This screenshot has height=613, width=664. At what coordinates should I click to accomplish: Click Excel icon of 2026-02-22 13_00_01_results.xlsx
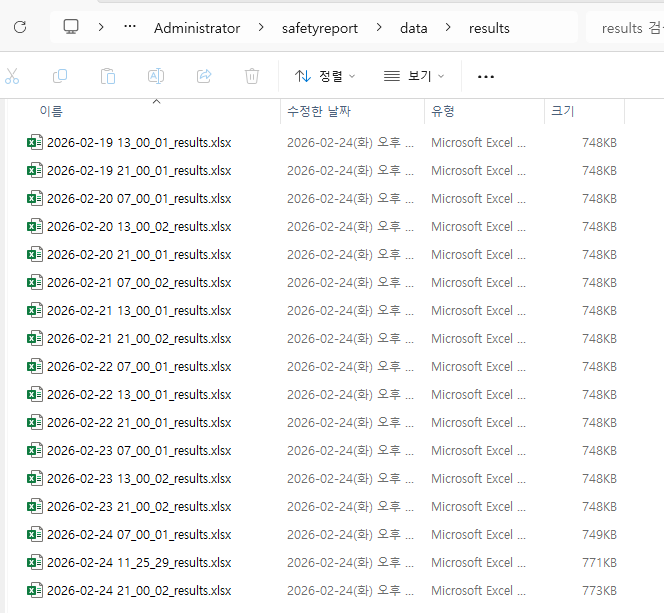(35, 394)
